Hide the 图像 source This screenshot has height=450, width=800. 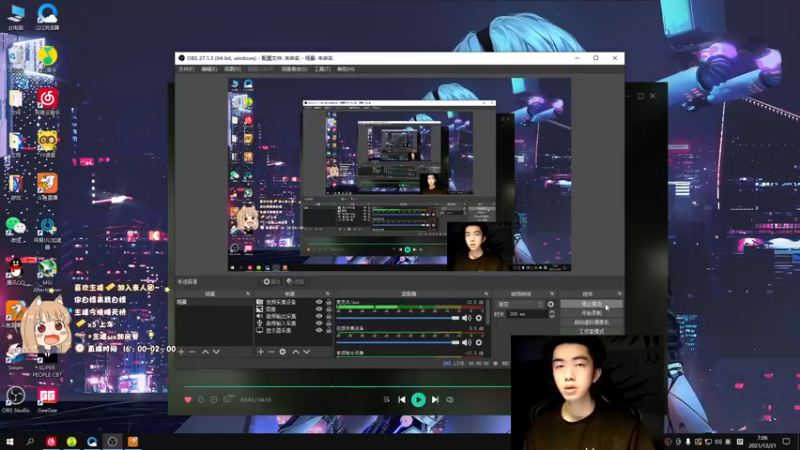pyautogui.click(x=319, y=309)
